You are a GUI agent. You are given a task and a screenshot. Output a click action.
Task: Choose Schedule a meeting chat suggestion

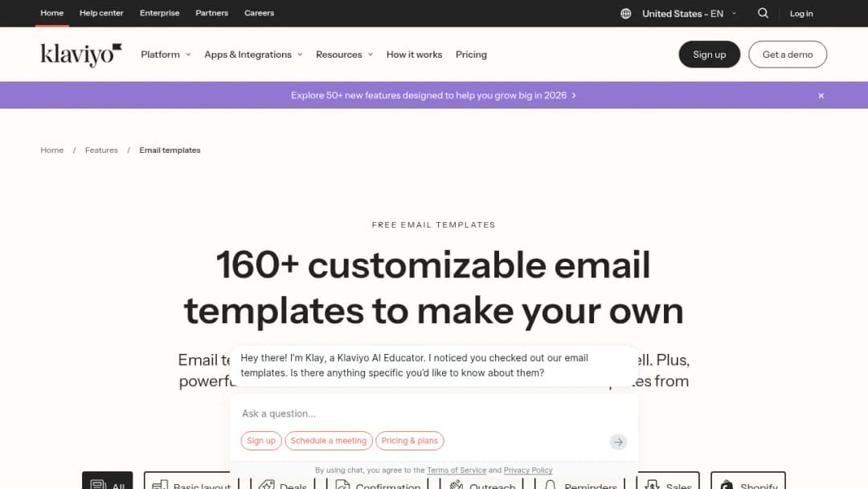click(328, 441)
